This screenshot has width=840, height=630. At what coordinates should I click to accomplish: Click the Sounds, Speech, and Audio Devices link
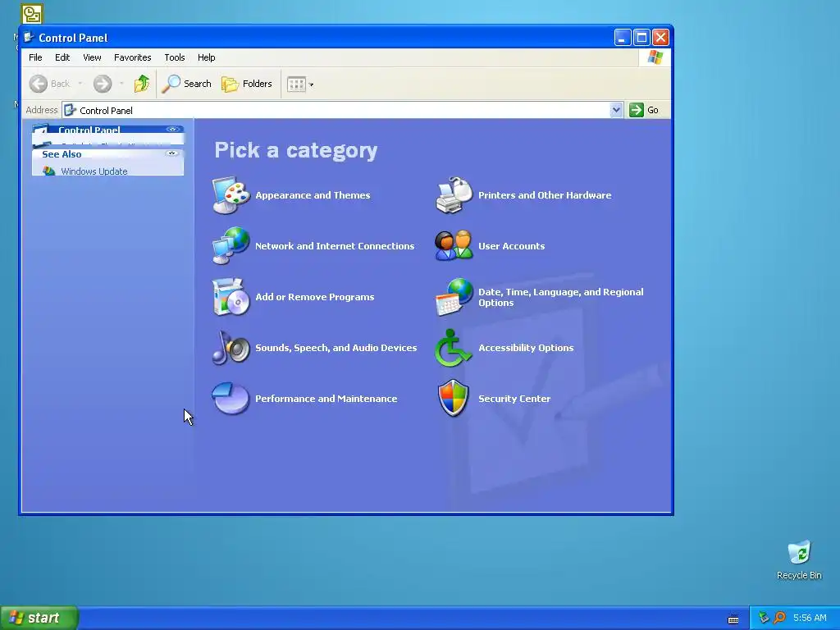point(336,348)
